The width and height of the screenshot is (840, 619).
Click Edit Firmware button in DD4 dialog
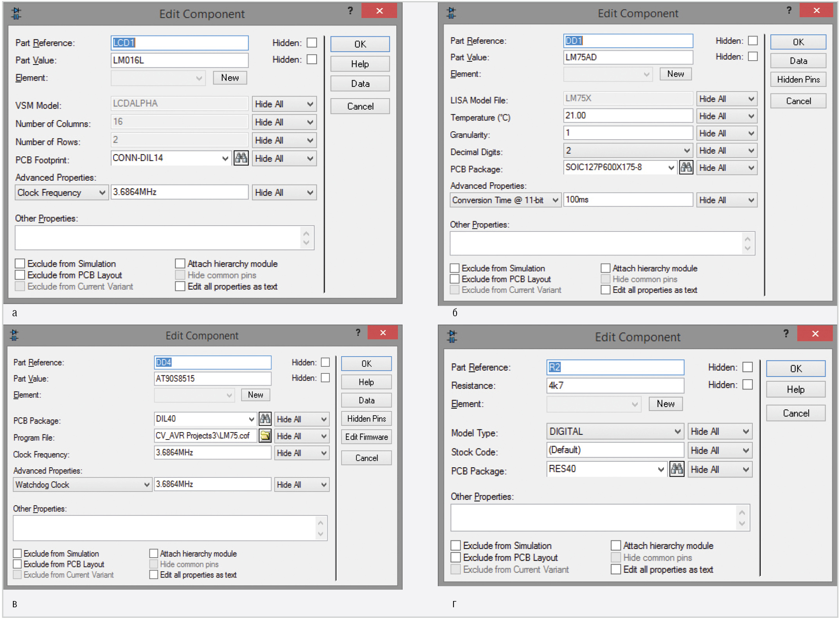coord(366,437)
